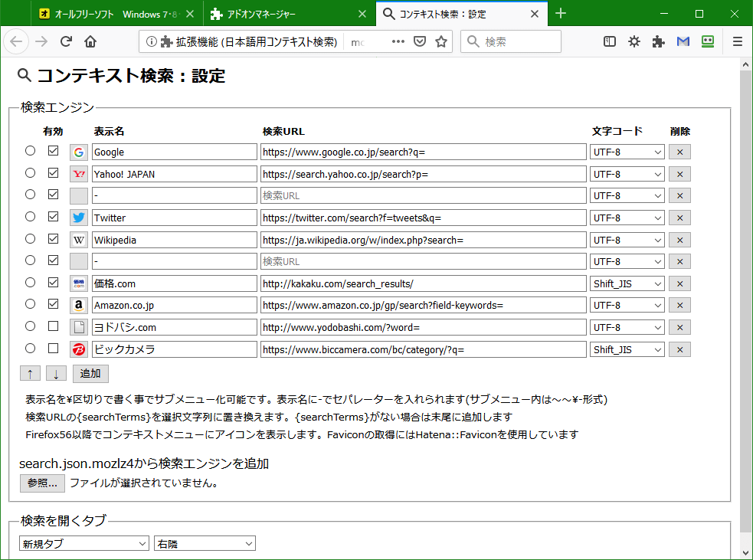Screen dimensions: 753x560
Task: Click the Google search URL field
Action: pos(423,152)
